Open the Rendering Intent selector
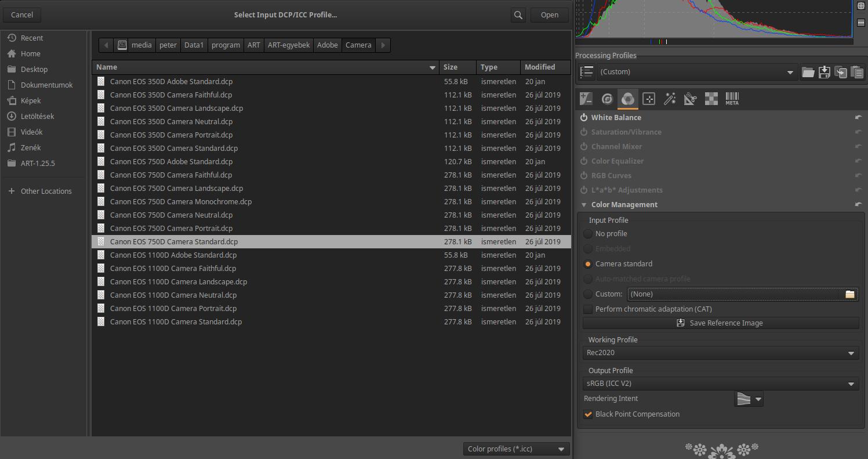Screen dimensions: 868x459 tap(749, 399)
